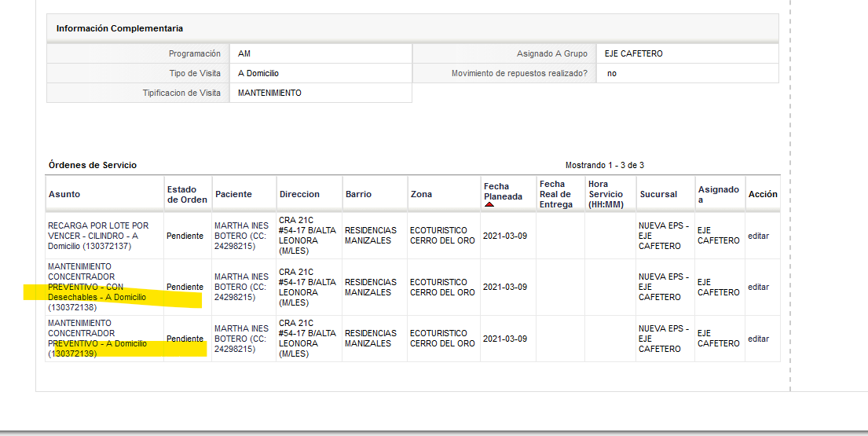Viewport: 868px width, 436px height.
Task: Click the Órdenes de Servicio heading
Action: click(x=93, y=165)
